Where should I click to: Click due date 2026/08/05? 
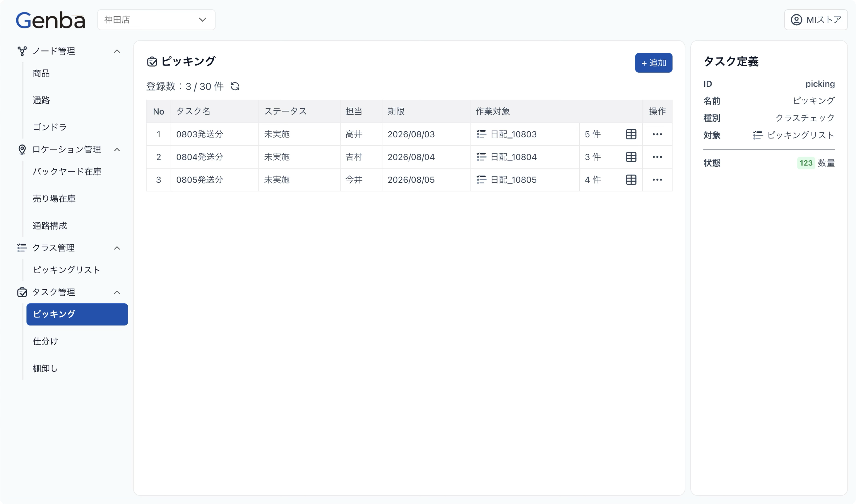pos(411,180)
